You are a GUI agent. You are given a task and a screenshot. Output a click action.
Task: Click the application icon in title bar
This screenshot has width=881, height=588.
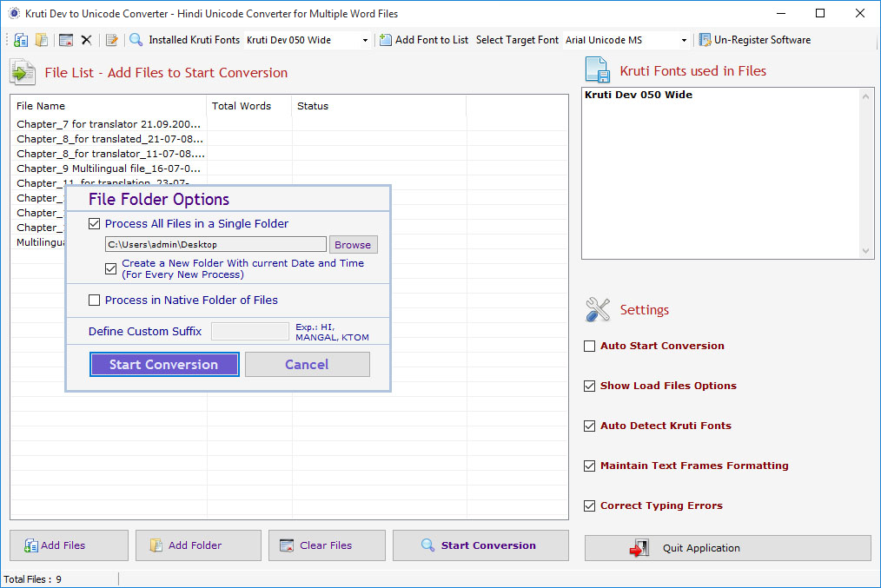coord(14,13)
